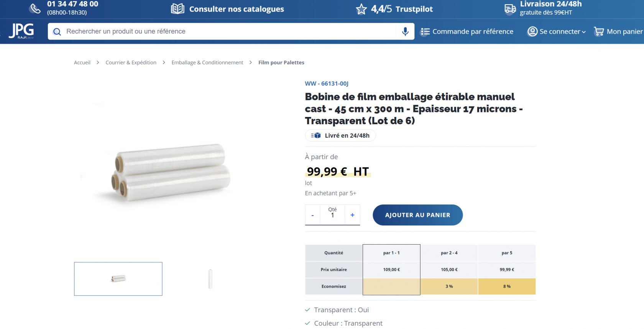The height and width of the screenshot is (329, 644).
Task: Click the 8 % savings cell
Action: (x=507, y=286)
